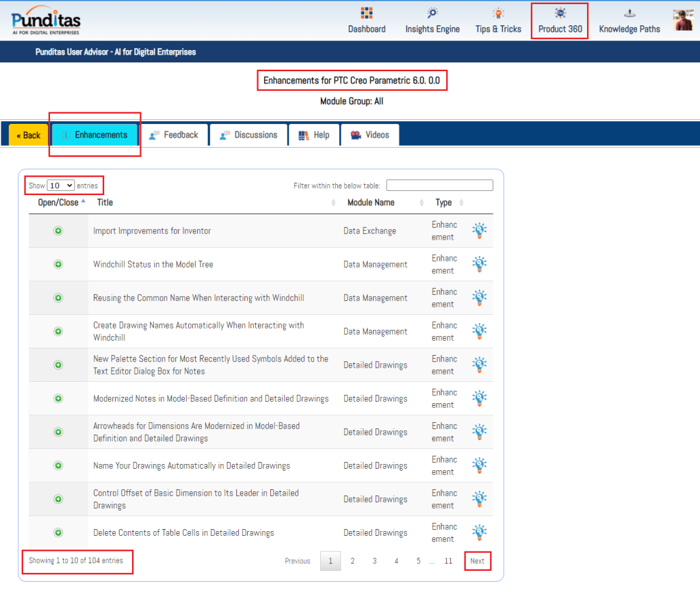The height and width of the screenshot is (592, 700).
Task: Click lightbulb icon for Delete Contents of Table Cells
Action: coord(480,532)
